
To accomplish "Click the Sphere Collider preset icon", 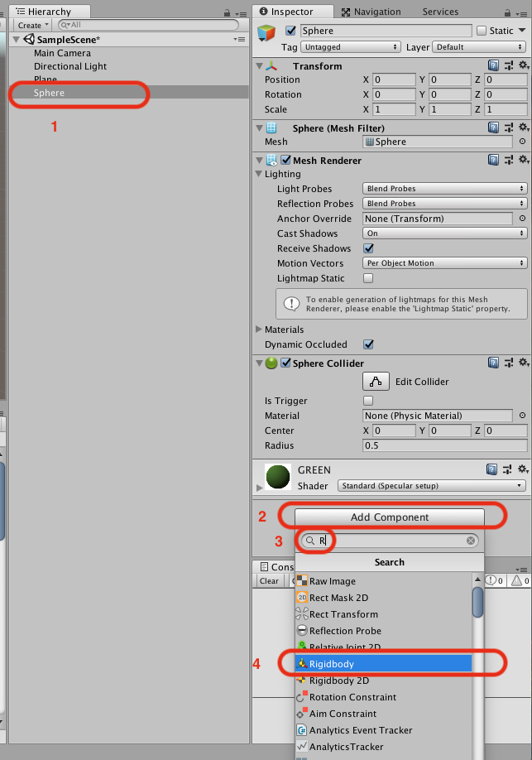I will [x=508, y=363].
